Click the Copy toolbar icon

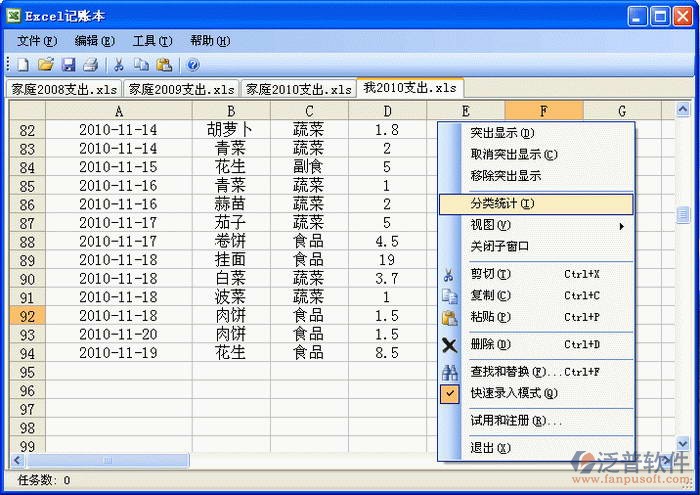[x=142, y=65]
